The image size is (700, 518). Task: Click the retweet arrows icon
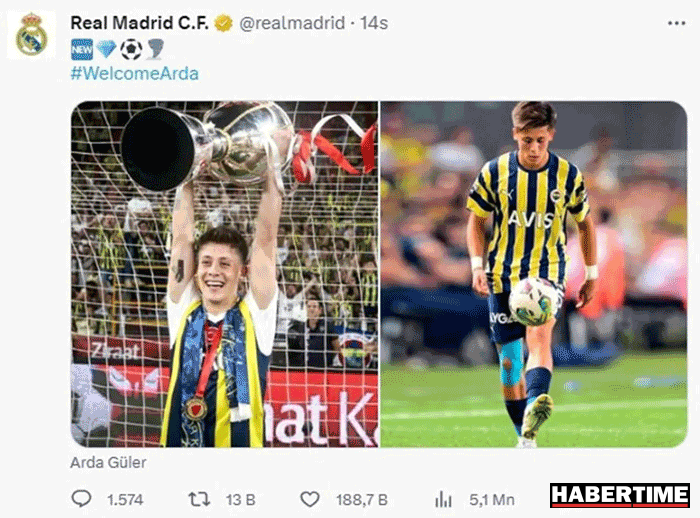pyautogui.click(x=198, y=499)
